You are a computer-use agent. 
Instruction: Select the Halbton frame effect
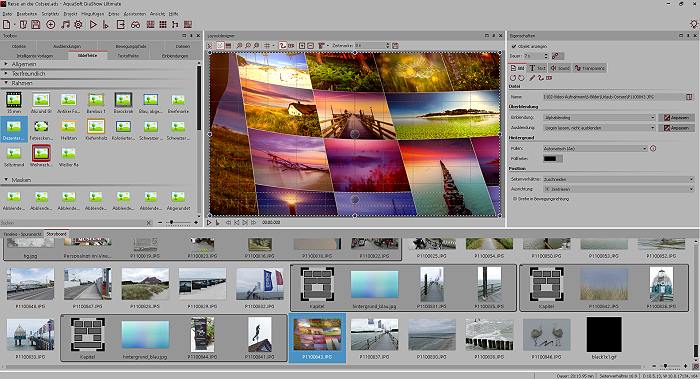click(68, 129)
